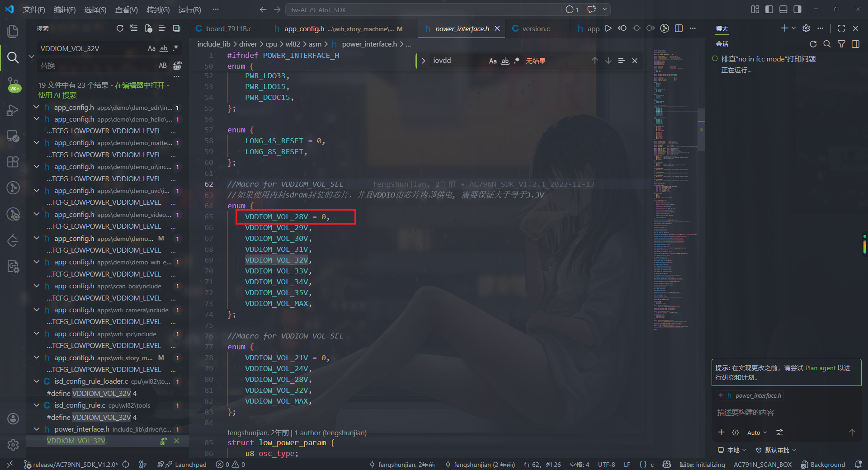Expand replace mode in find widget
The image size is (868, 470).
tap(423, 61)
